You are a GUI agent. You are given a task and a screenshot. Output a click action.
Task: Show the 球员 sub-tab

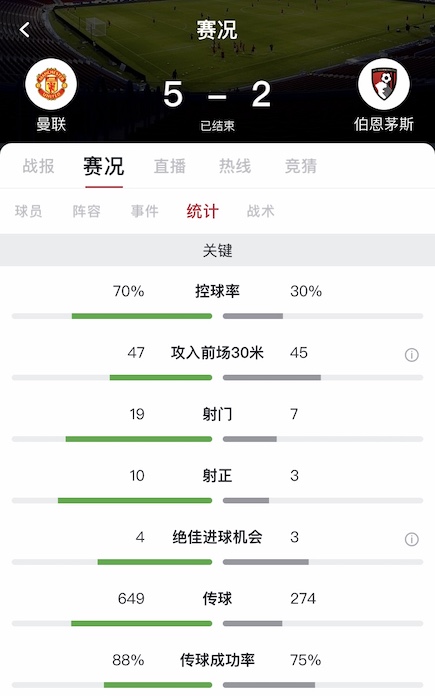coord(28,211)
